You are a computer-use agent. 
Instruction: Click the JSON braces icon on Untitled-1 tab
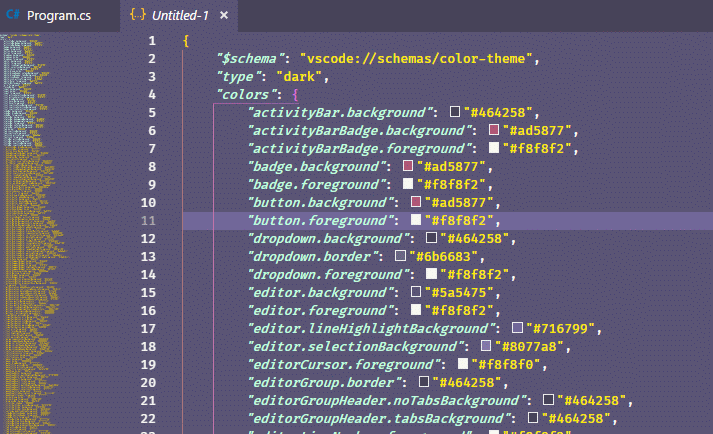pos(138,16)
